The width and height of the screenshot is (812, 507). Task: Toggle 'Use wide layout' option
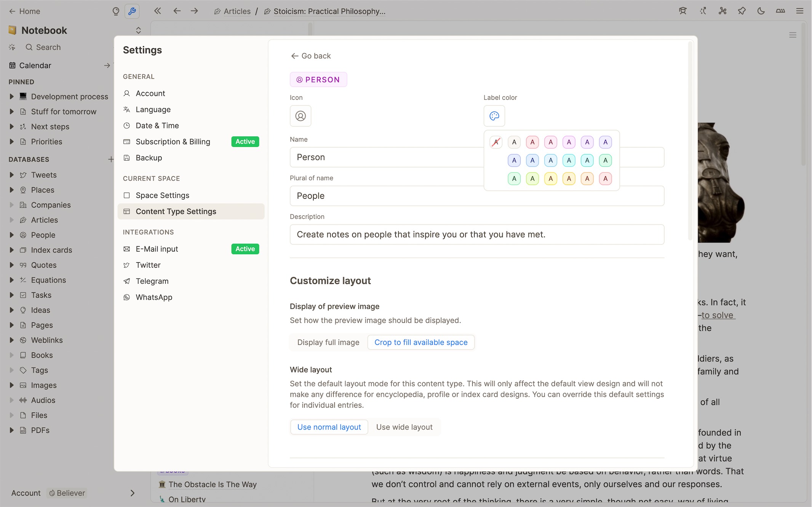click(404, 427)
